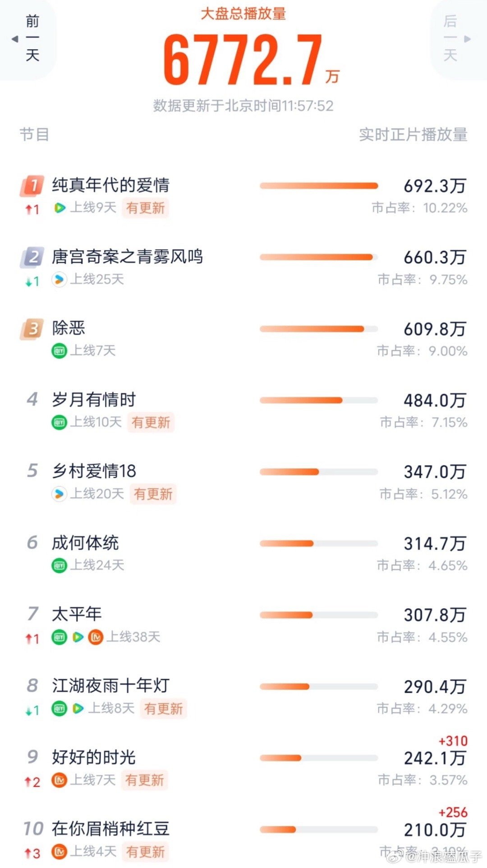487x868 pixels.
Task: Tap Youku icon under 唐宫奇案之青雾风鸣
Action: coord(59,279)
